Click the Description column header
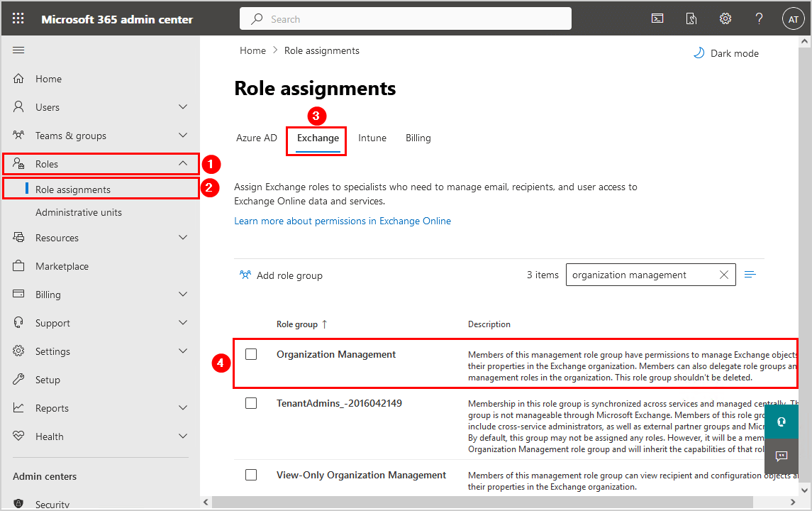The height and width of the screenshot is (511, 812). (489, 324)
